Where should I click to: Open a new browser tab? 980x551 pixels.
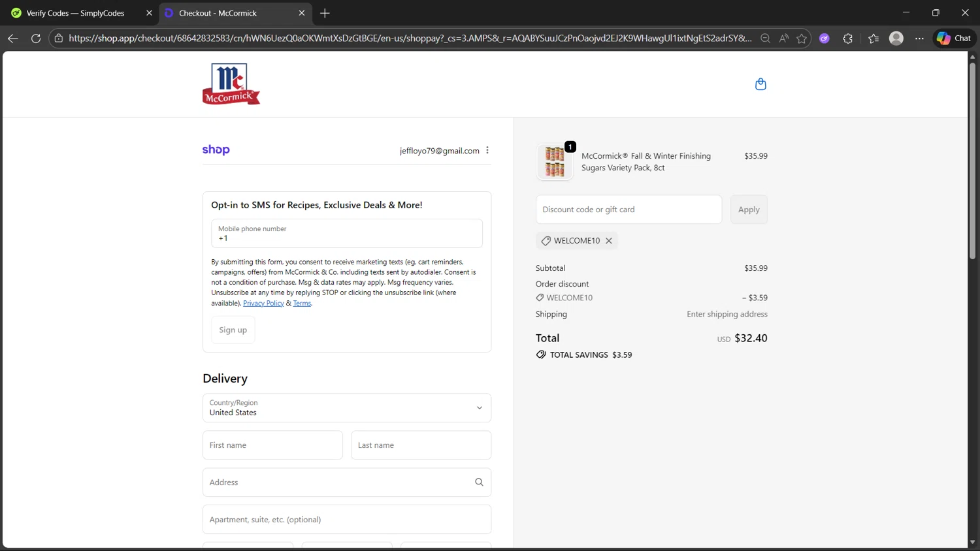coord(325,13)
